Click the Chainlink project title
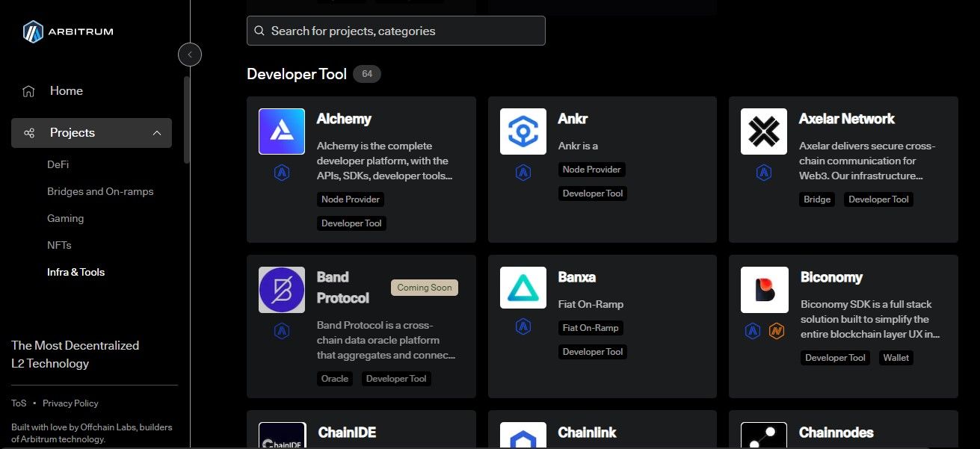Image resolution: width=980 pixels, height=449 pixels. (588, 433)
